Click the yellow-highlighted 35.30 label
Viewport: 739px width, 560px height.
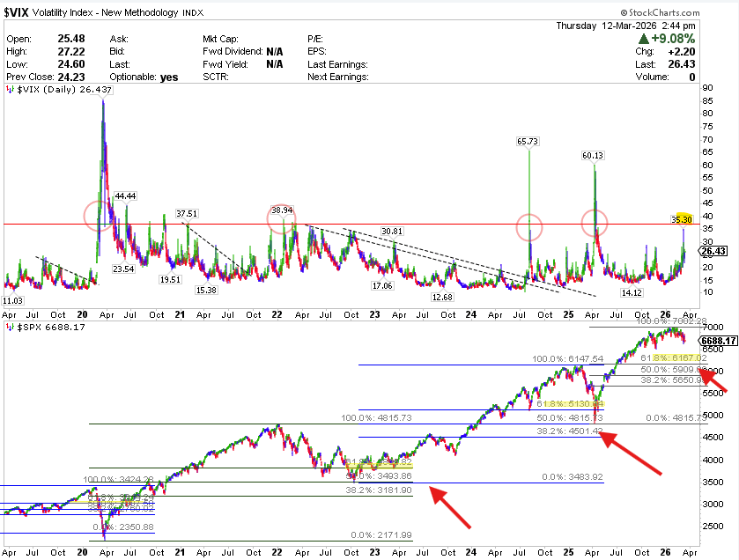(x=682, y=219)
